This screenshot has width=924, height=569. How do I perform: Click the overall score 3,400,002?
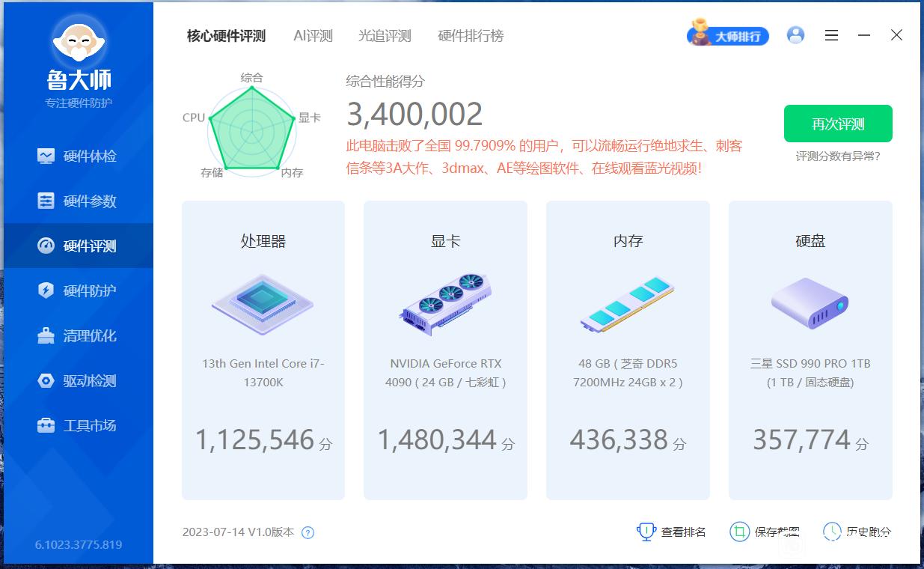point(414,115)
